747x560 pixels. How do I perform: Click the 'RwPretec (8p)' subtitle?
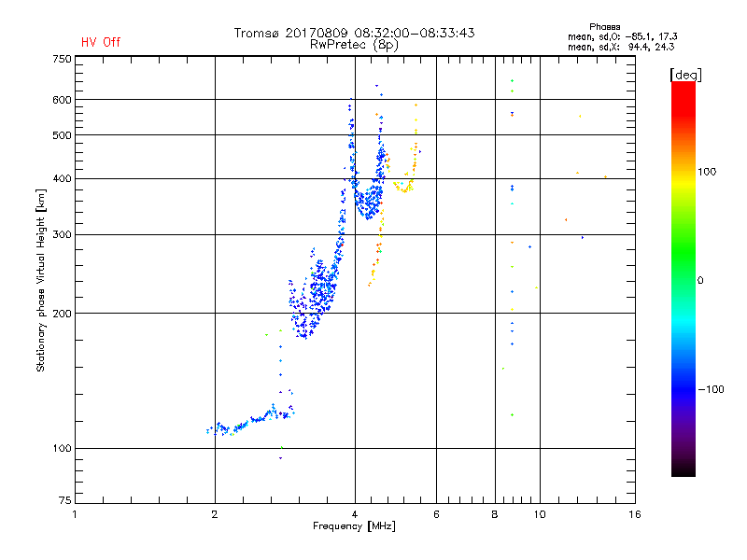click(354, 45)
